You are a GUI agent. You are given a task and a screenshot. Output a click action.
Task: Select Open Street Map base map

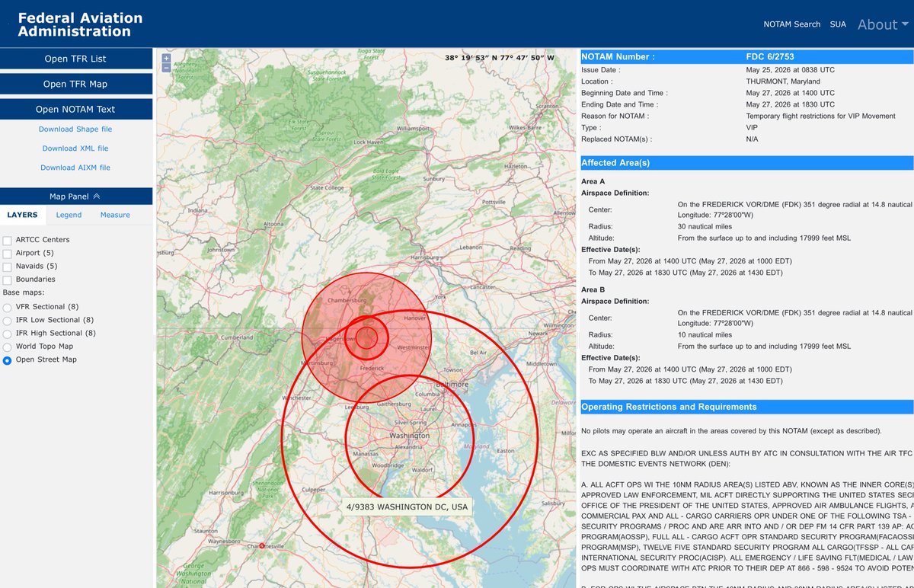(x=7, y=360)
